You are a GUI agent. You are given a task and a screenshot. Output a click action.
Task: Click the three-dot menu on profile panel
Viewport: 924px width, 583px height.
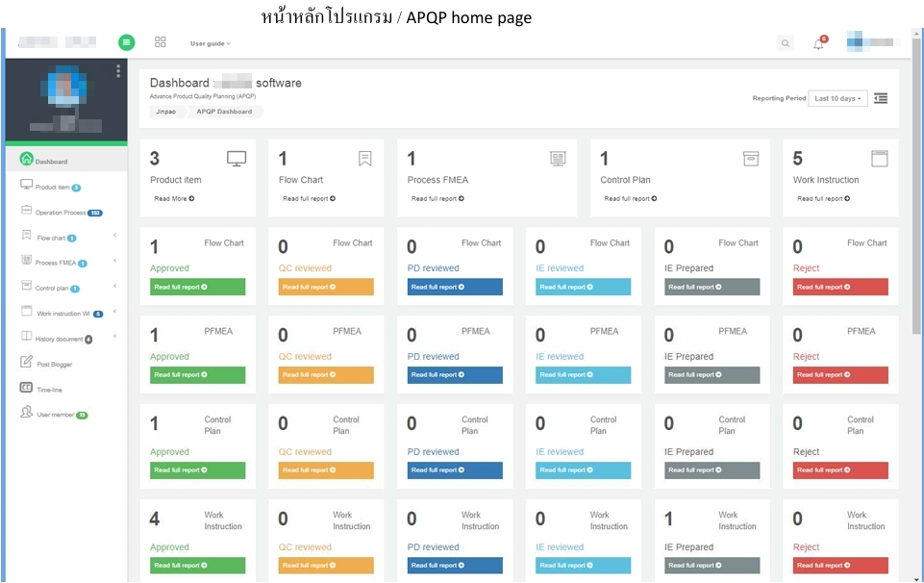click(x=118, y=71)
